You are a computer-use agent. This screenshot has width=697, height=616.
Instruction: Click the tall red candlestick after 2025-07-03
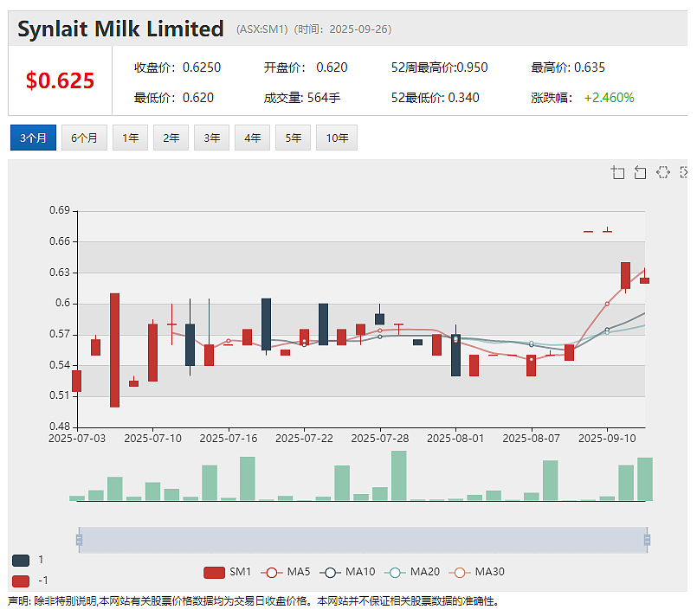[114, 350]
